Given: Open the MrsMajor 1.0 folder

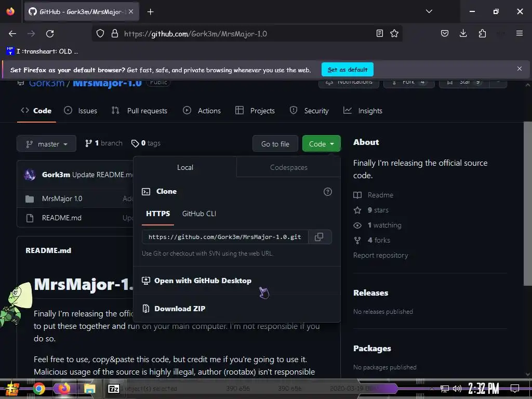Looking at the screenshot, I should coord(62,198).
